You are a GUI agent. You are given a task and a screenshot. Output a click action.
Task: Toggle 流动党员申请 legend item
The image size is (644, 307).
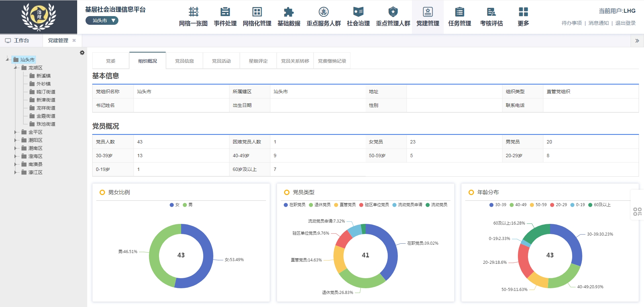tap(407, 205)
